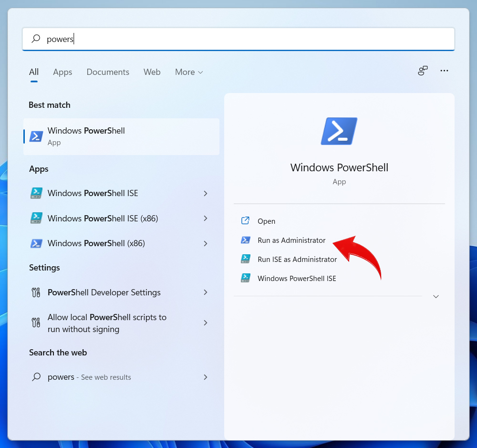This screenshot has width=477, height=448.
Task: Expand Allow local PowerShell scripts chevron
Action: tap(205, 323)
